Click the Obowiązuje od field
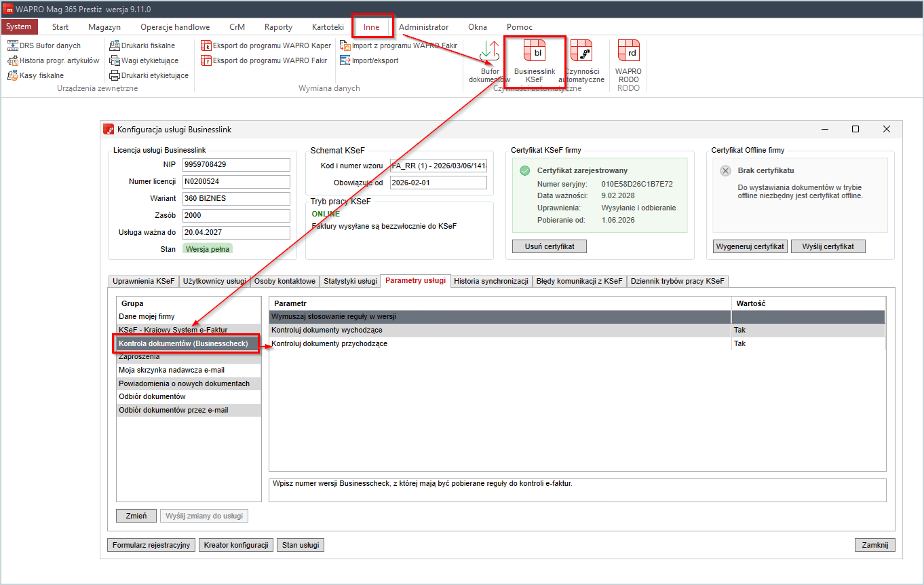924x585 pixels. [x=438, y=183]
